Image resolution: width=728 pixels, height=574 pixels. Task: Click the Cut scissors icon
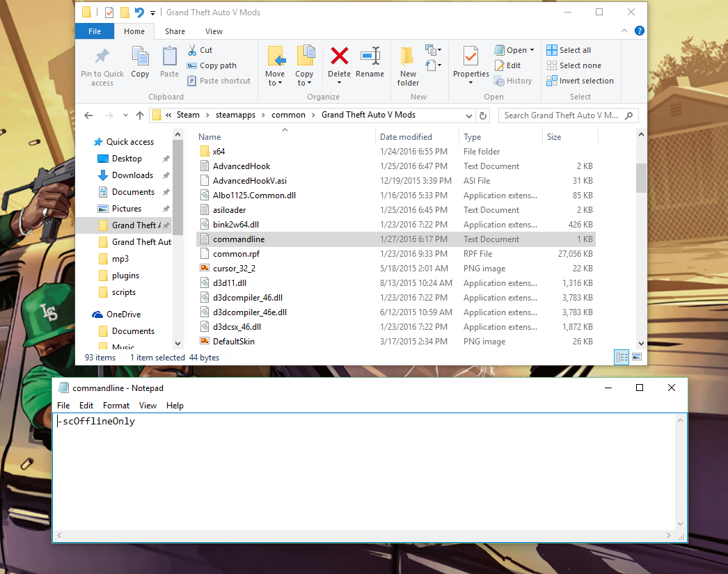point(192,50)
